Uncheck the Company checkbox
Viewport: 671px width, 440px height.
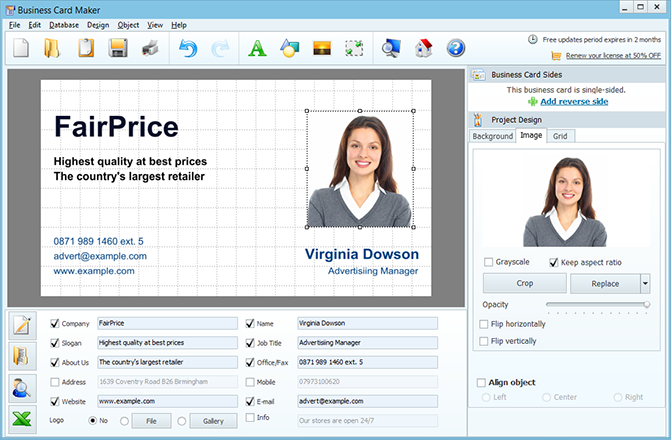click(54, 323)
